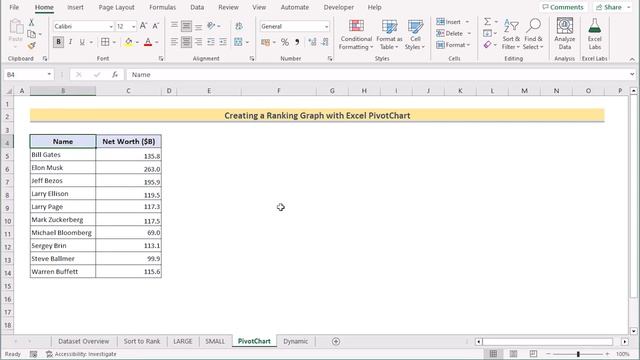This screenshot has width=640, height=360.
Task: Click the Accounting Number Format icon
Action: coord(265,42)
